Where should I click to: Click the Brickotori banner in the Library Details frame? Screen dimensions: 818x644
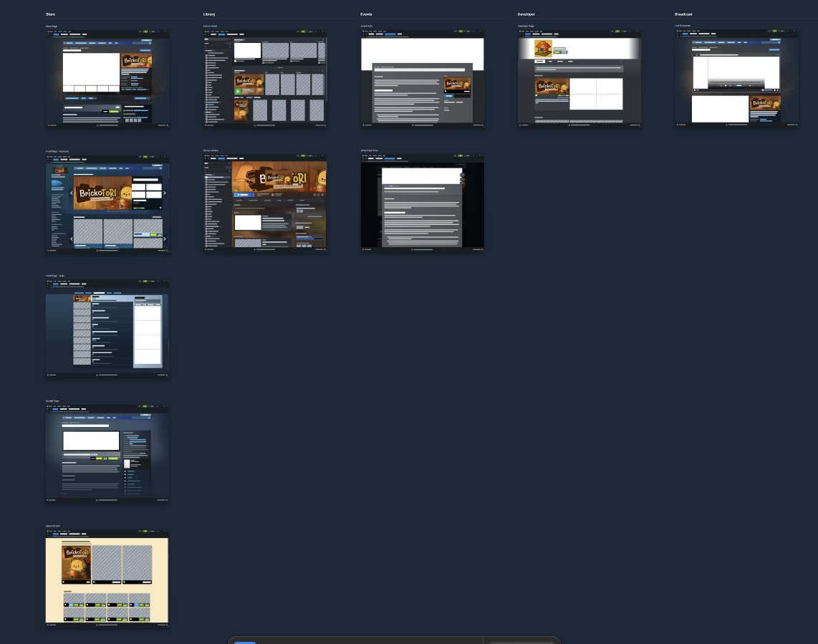(279, 176)
